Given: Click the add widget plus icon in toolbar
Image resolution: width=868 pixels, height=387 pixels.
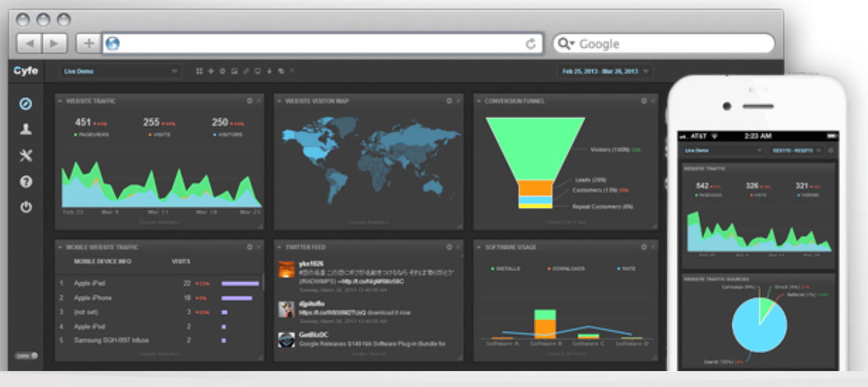Looking at the screenshot, I should [x=211, y=71].
